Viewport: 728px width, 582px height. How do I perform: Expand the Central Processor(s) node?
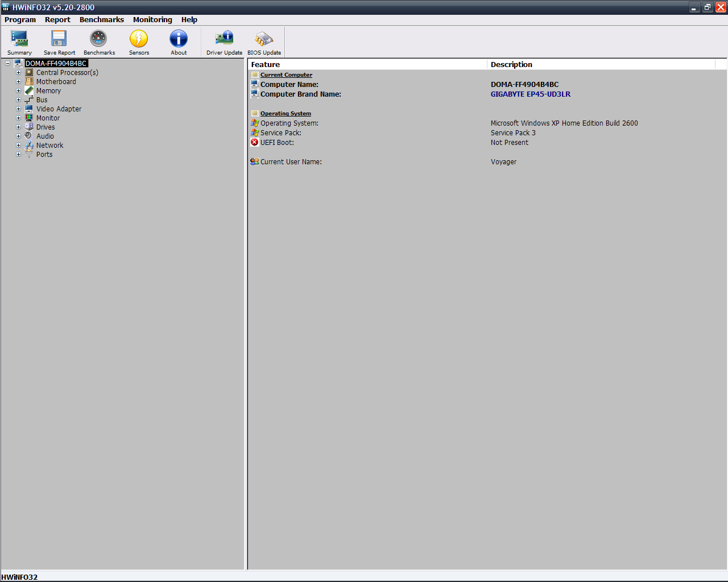pos(18,73)
